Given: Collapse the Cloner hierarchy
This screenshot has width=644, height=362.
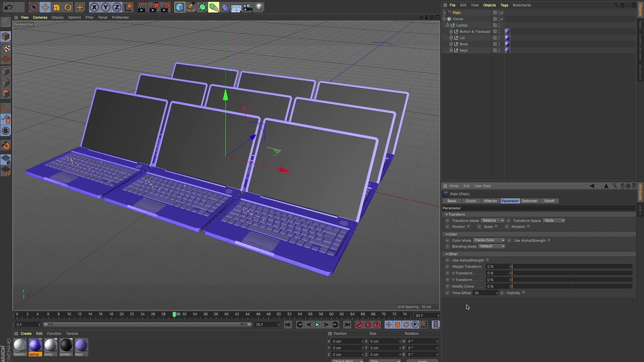Looking at the screenshot, I should coord(445,19).
